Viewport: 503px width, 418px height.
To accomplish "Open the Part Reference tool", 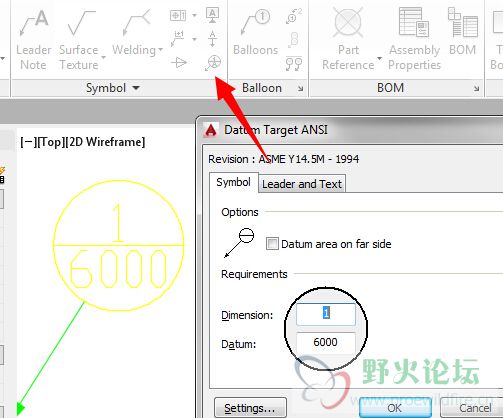I will [348, 39].
